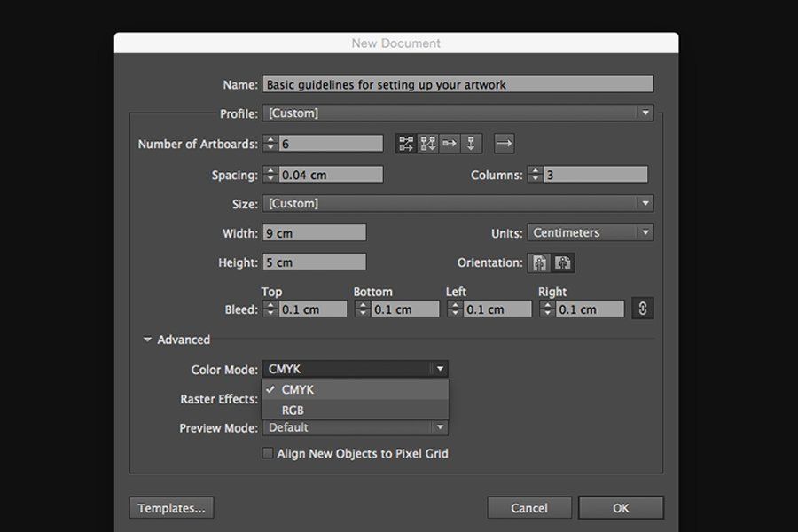
Task: Open the Units dropdown
Action: [645, 231]
